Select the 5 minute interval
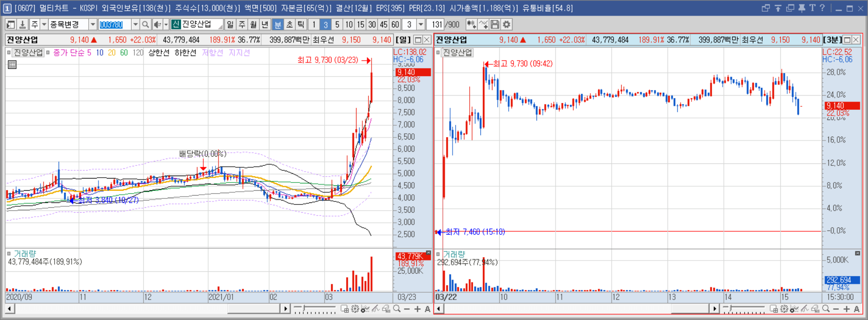This screenshot has height=320, width=868. click(x=337, y=24)
